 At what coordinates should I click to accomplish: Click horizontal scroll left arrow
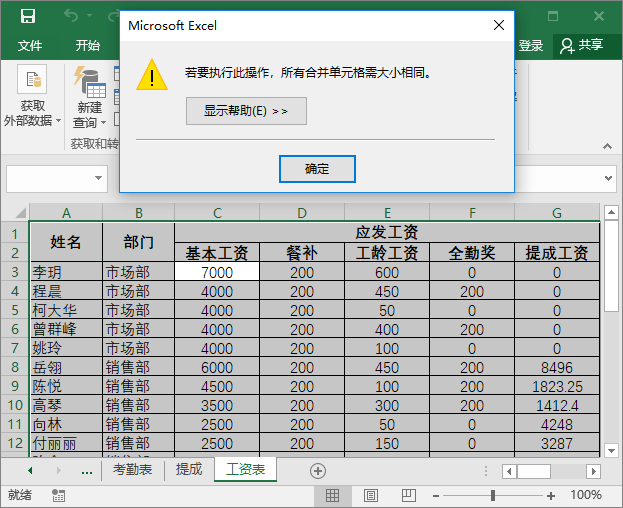pyautogui.click(x=509, y=471)
